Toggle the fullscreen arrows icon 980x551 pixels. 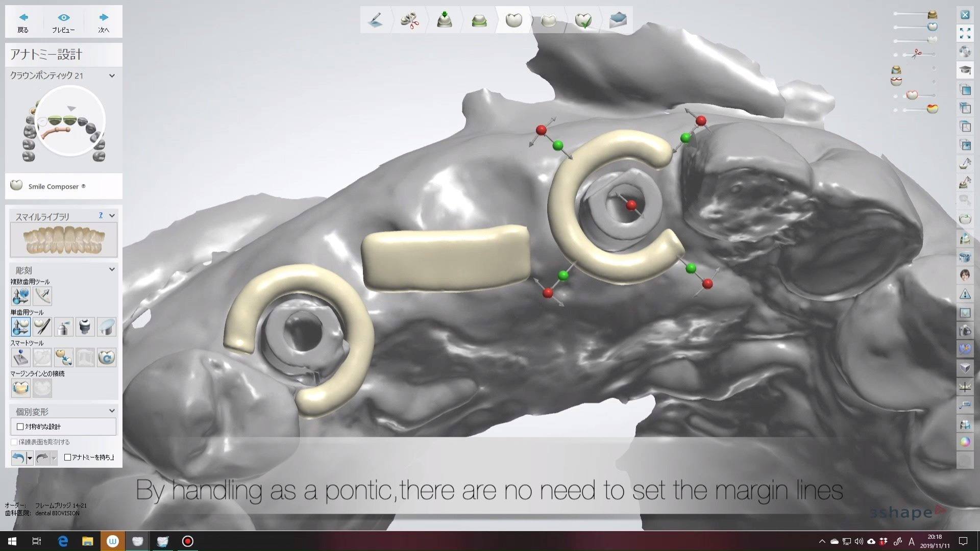point(965,33)
